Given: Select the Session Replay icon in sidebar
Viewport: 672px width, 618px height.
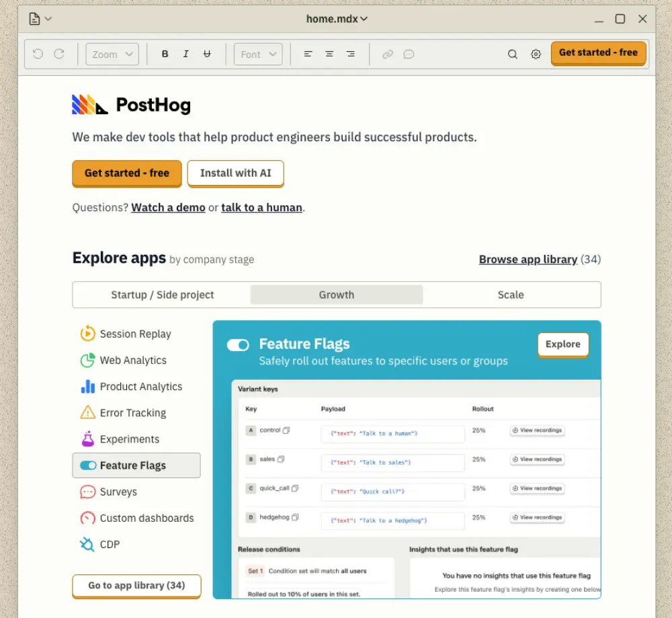Looking at the screenshot, I should pyautogui.click(x=87, y=333).
